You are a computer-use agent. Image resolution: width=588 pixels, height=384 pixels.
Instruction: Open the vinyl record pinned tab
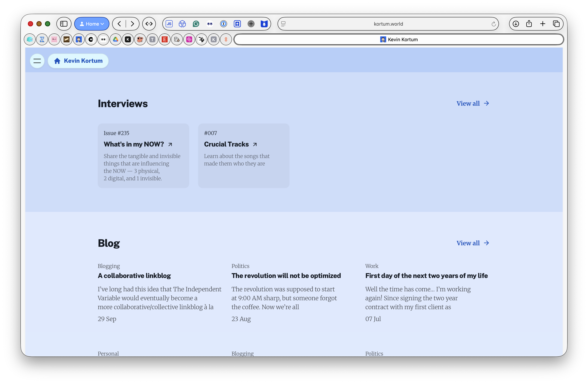pyautogui.click(x=91, y=40)
